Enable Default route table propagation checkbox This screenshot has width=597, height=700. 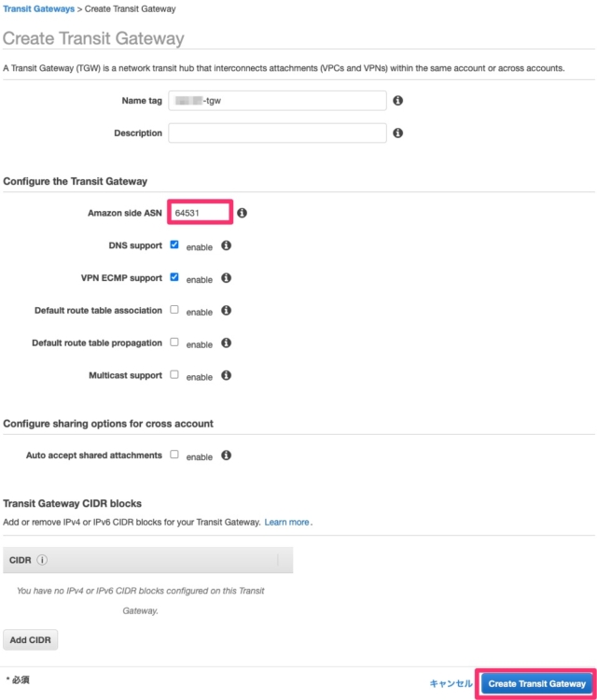click(x=174, y=343)
